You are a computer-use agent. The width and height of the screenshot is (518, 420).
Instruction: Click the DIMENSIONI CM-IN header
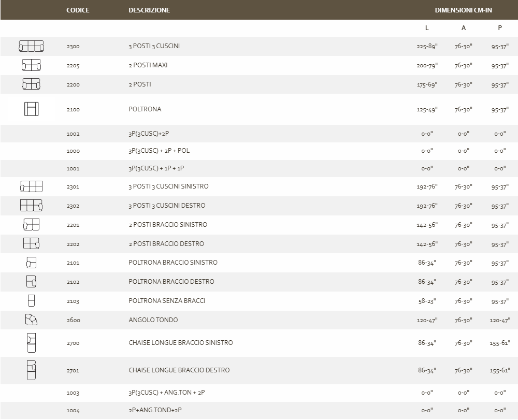463,10
